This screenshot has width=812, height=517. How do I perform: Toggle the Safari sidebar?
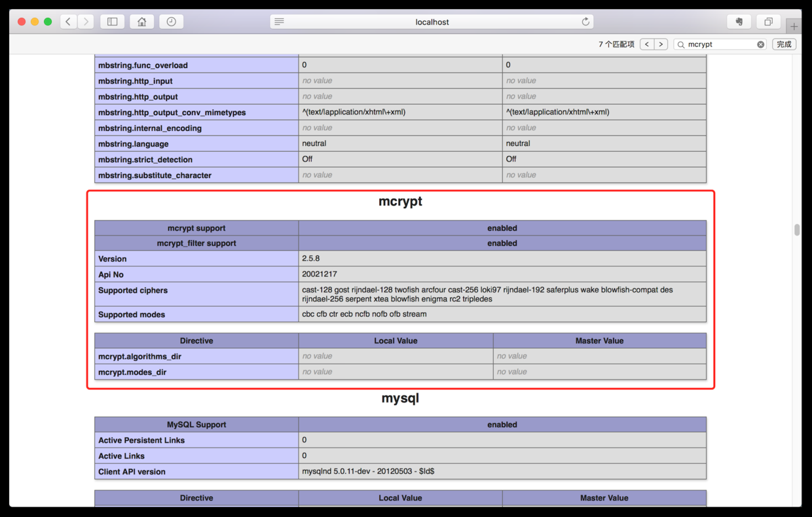(112, 21)
